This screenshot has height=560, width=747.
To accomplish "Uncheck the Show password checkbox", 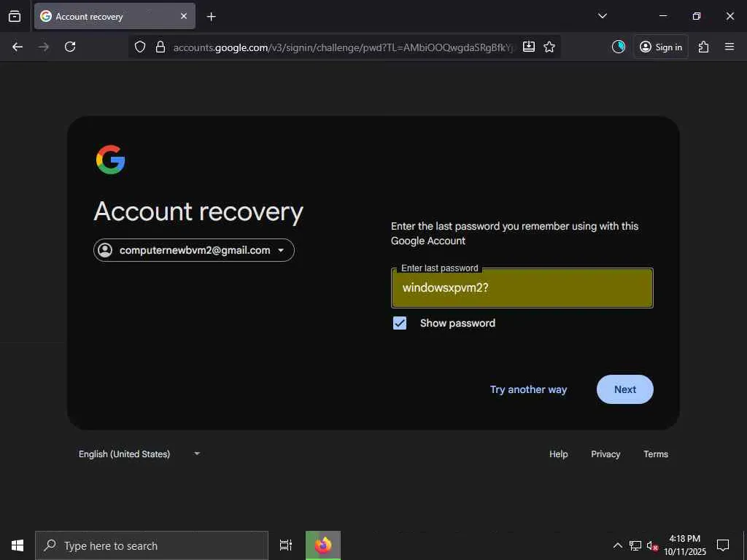I will (x=400, y=323).
